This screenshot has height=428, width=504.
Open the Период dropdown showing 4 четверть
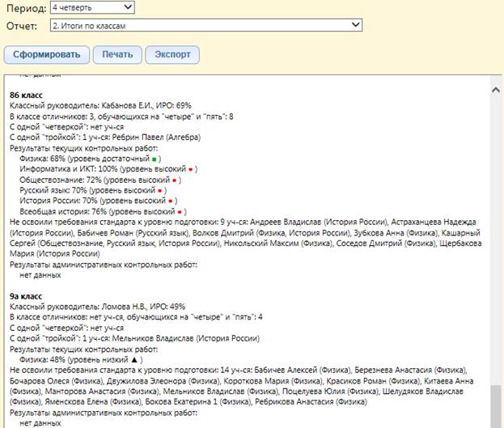(92, 7)
